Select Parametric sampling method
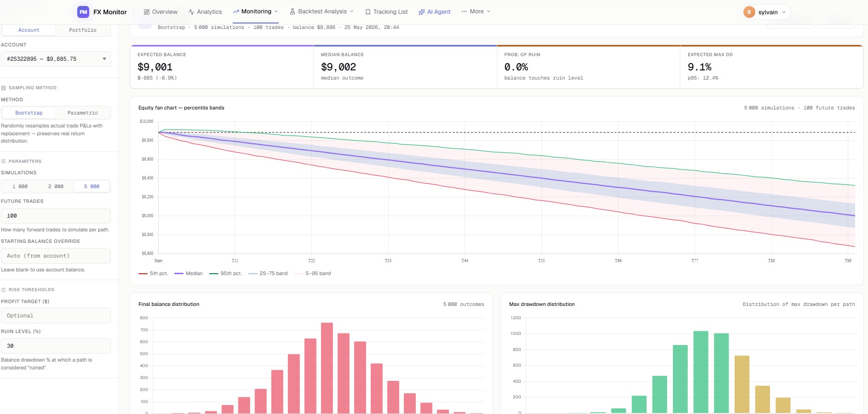The height and width of the screenshot is (414, 868). 83,113
